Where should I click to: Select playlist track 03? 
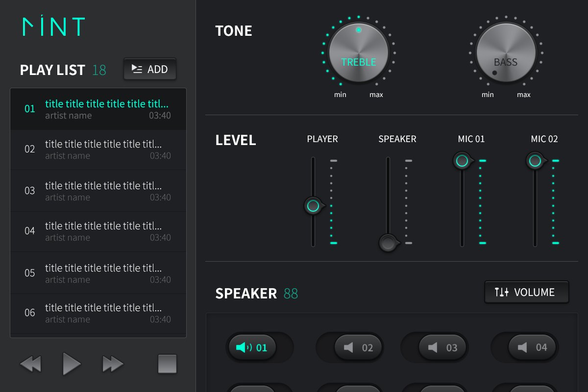98,191
